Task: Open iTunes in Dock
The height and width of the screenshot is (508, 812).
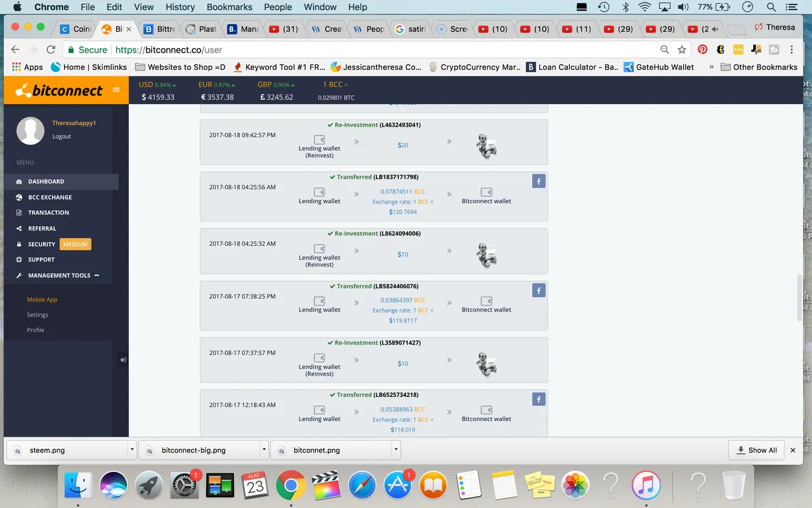Action: click(x=646, y=486)
